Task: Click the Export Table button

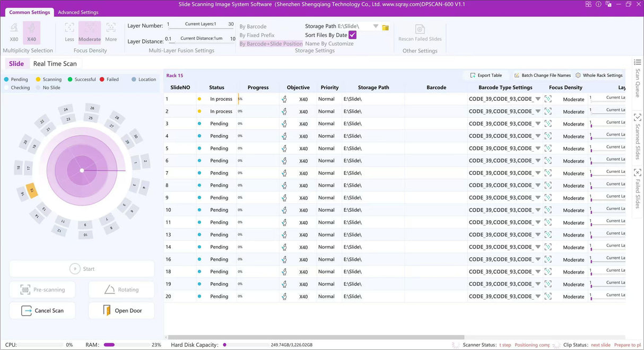Action: (485, 75)
